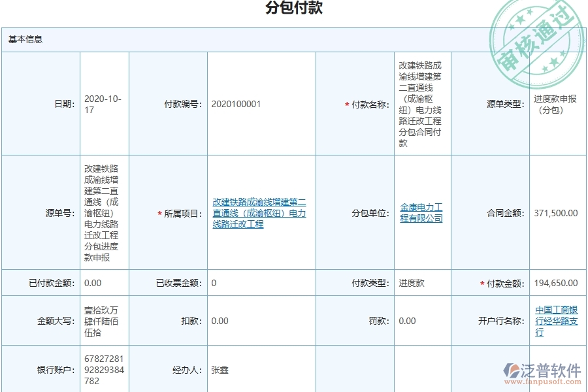This screenshot has height=392, width=588.
Task: Click the red asterisk beside 所属项目
Action: 159,213
